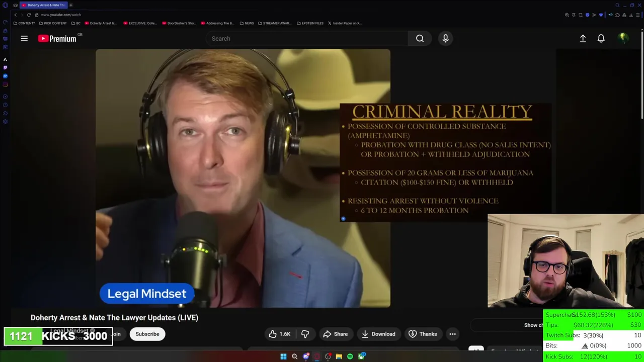This screenshot has width=644, height=362.
Task: Open the Opera menu logo
Action: pyautogui.click(x=5, y=5)
